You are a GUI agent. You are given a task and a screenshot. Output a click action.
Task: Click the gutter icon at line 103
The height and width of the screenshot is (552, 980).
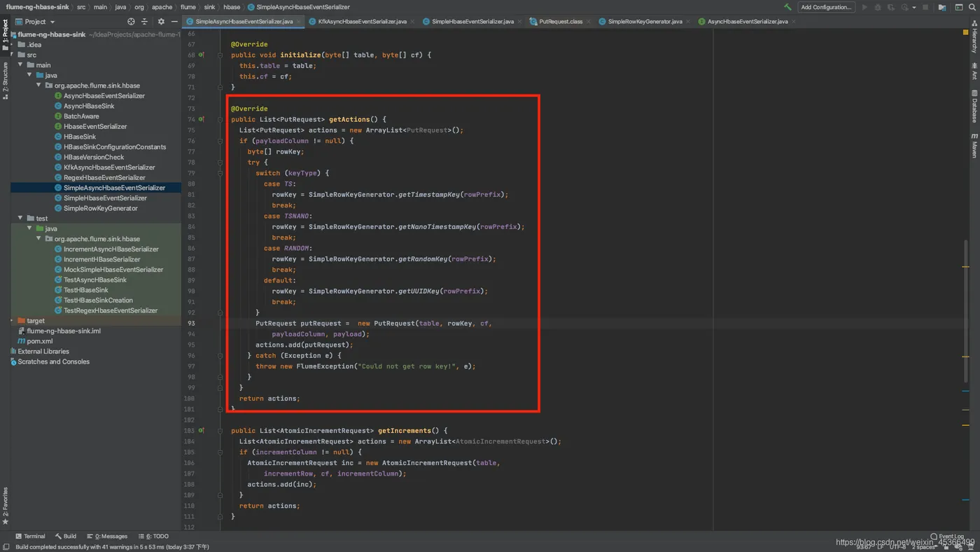(202, 430)
